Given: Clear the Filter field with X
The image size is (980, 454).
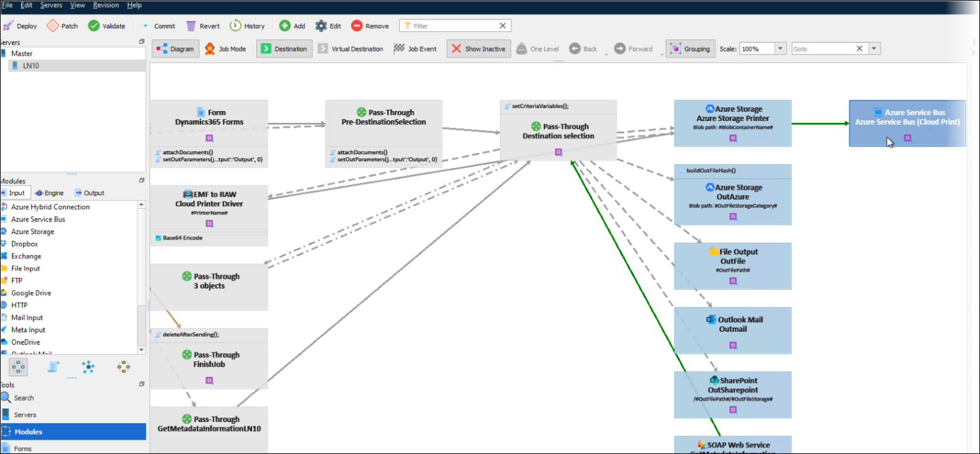Looking at the screenshot, I should [x=503, y=26].
